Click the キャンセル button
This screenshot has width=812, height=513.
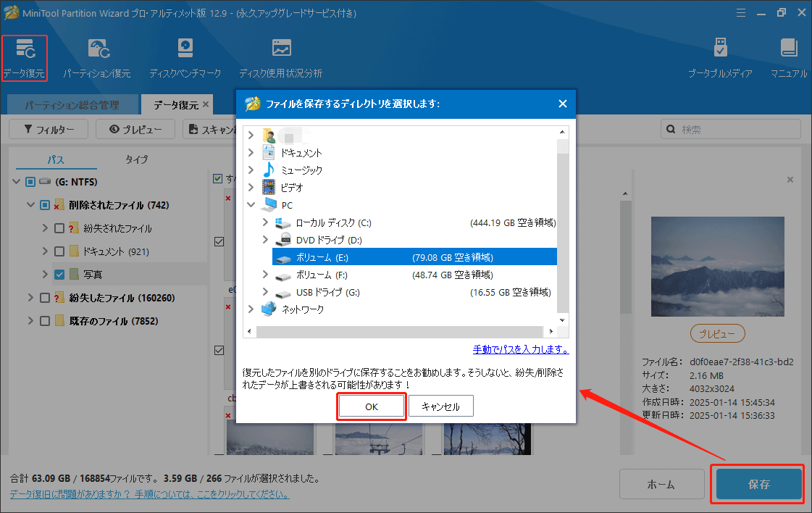[440, 406]
